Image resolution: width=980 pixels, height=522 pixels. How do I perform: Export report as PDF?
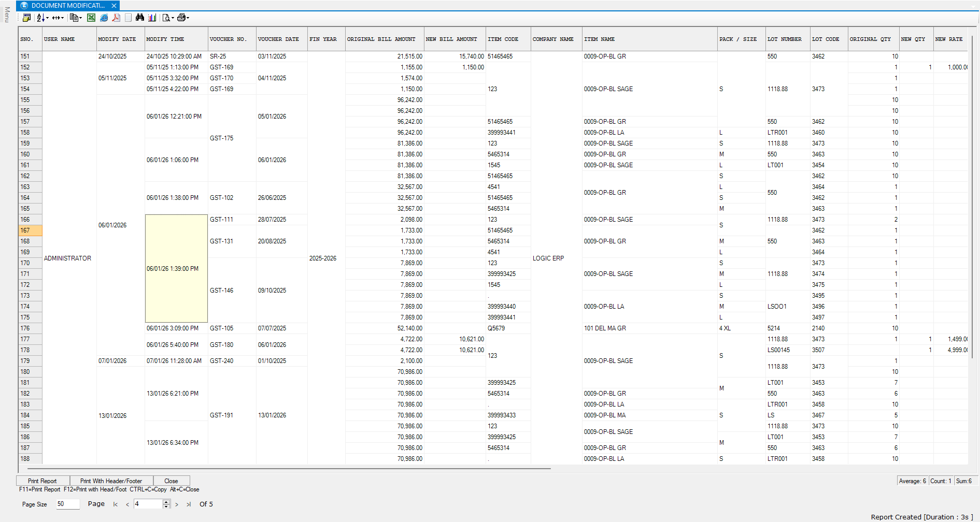(x=116, y=18)
